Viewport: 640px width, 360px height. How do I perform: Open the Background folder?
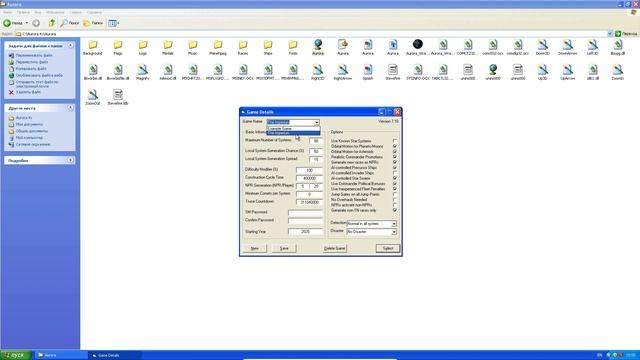click(93, 47)
